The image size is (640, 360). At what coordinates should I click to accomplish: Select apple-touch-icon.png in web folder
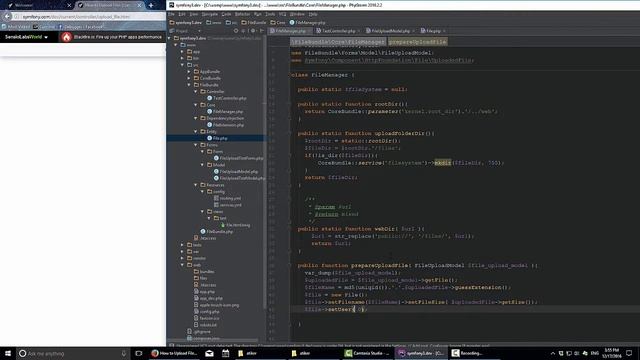(x=216, y=305)
